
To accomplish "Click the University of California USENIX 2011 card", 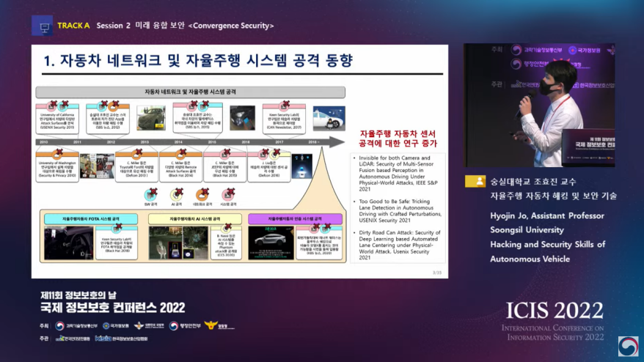I will click(x=57, y=119).
